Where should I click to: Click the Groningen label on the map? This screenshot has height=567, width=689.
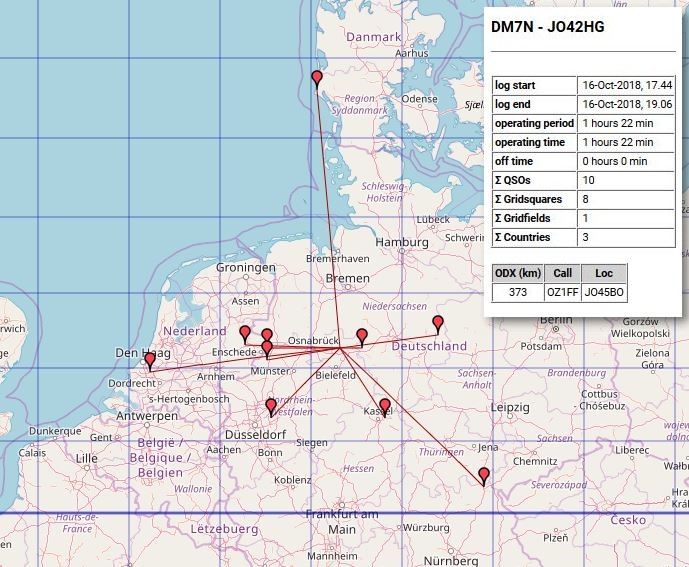245,269
